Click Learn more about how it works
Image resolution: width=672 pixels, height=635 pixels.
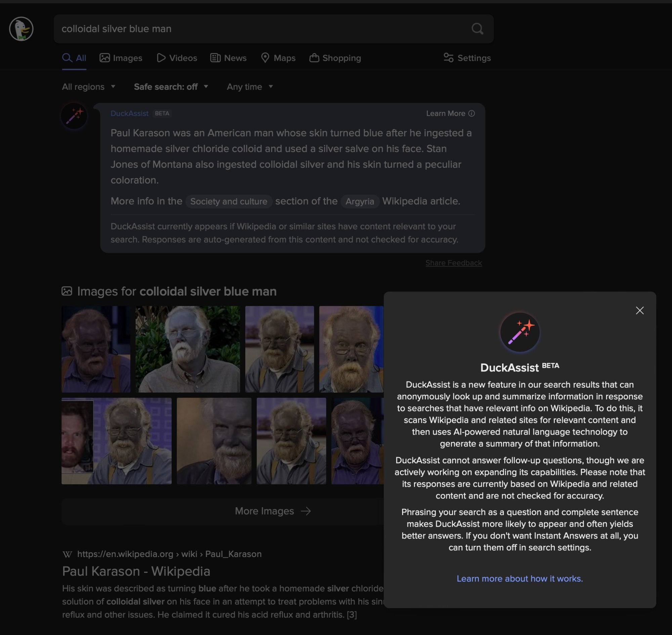(519, 579)
